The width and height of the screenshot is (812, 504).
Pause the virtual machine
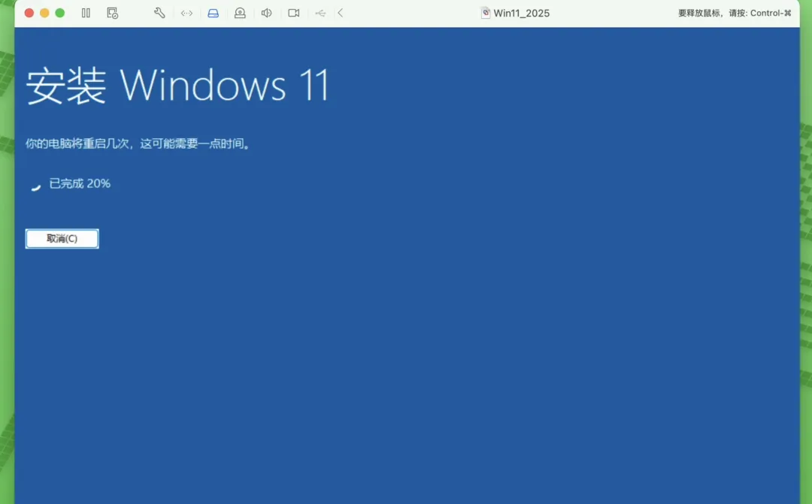(x=86, y=13)
